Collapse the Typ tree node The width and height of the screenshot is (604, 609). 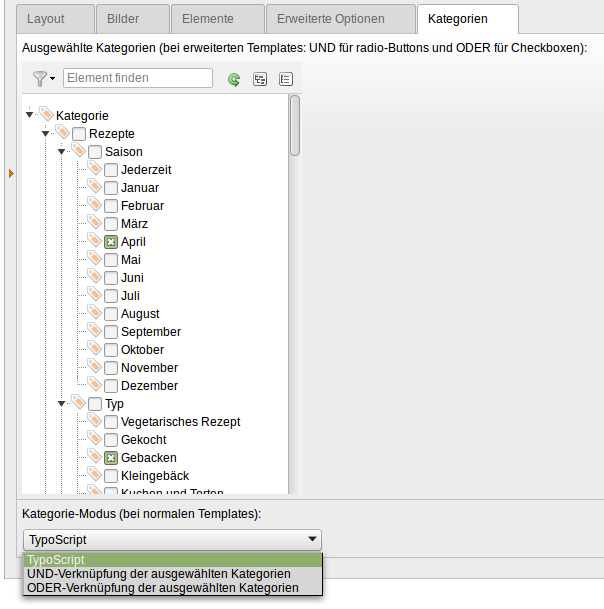(62, 404)
